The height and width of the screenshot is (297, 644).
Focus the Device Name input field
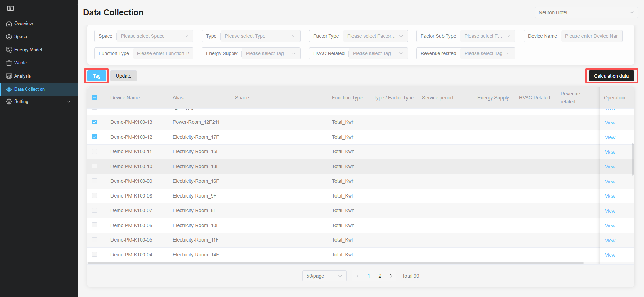pos(591,36)
